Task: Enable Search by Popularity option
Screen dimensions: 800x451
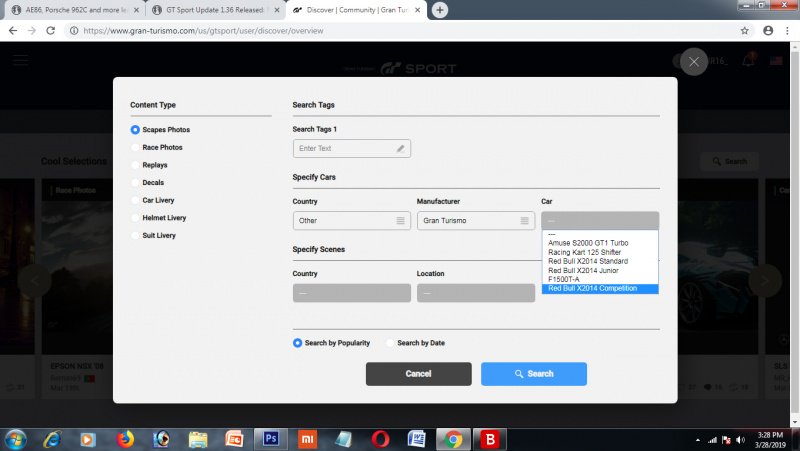Action: pos(332,343)
